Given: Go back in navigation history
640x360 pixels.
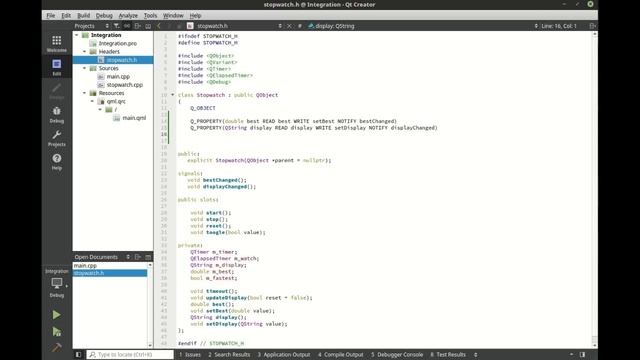Looking at the screenshot, I should [x=159, y=26].
